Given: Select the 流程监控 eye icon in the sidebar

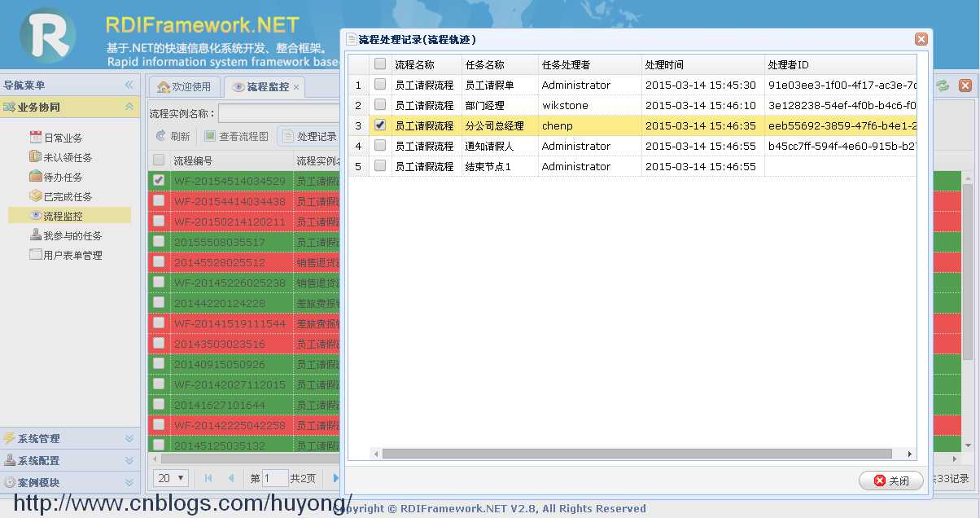Looking at the screenshot, I should 36,216.
